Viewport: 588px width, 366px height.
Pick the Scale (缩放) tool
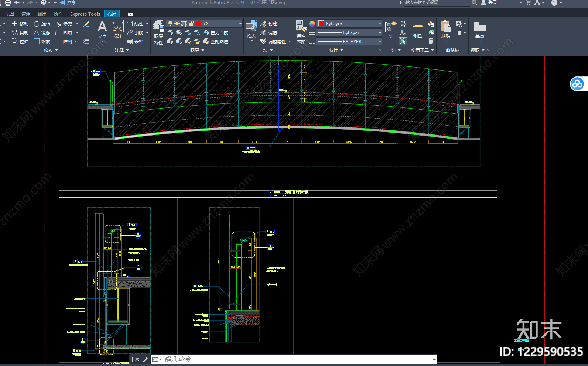42,41
